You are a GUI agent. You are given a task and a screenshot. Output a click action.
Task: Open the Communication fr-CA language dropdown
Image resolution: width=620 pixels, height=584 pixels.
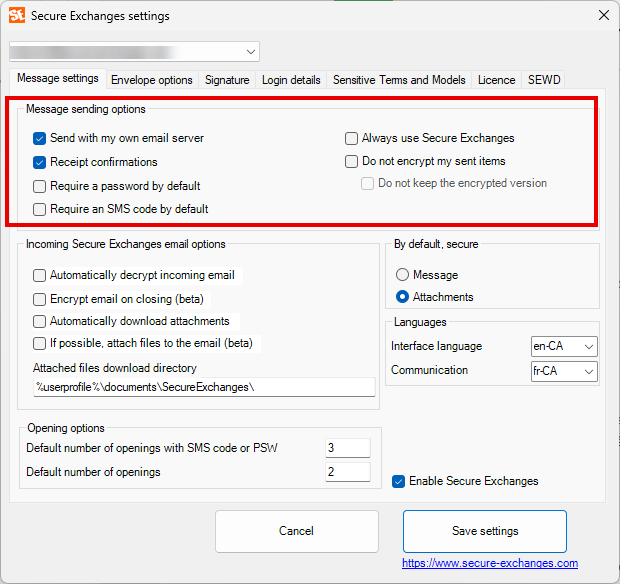[x=564, y=371]
